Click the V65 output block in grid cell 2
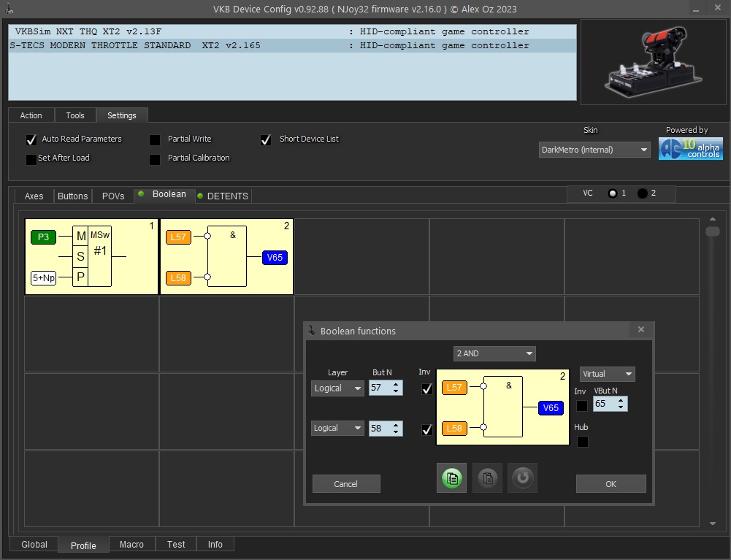This screenshot has width=731, height=560. 275,258
